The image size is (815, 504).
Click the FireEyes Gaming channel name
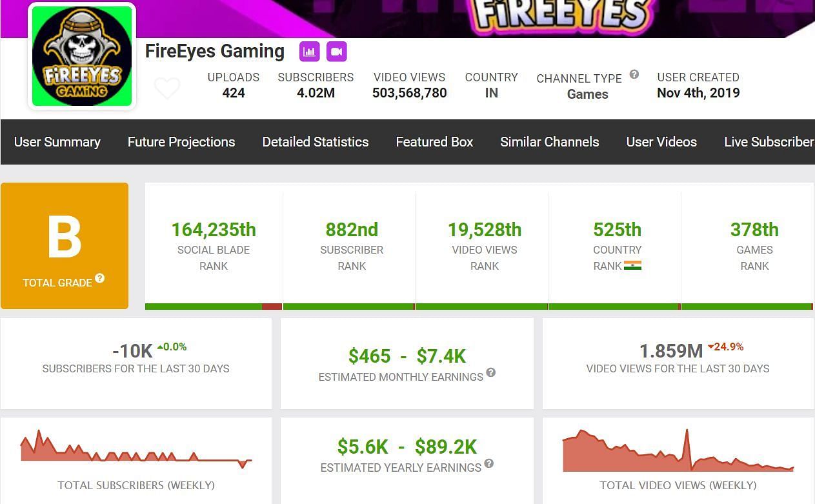(215, 51)
